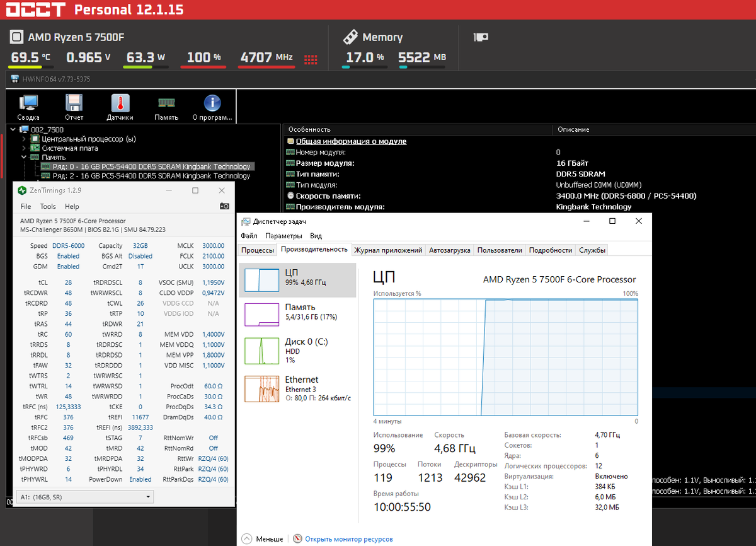This screenshot has width=756, height=546.
Task: Click the OCCT red core-grid icon
Action: 311,59
